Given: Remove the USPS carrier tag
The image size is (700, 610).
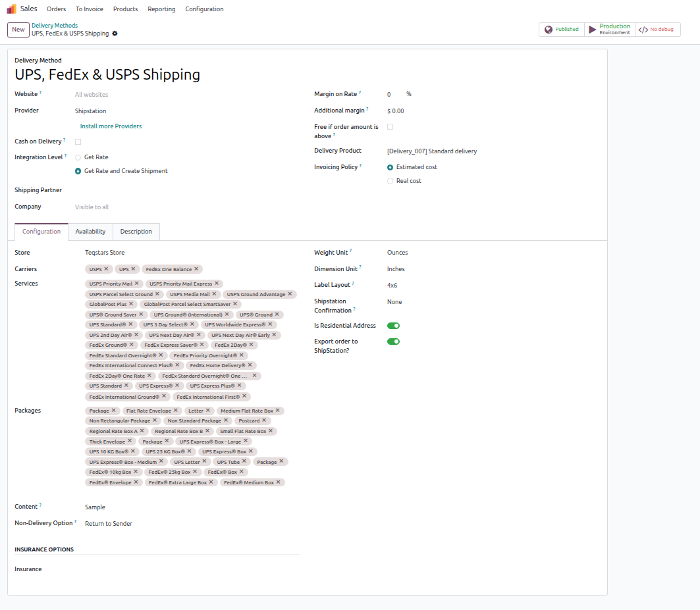Looking at the screenshot, I should [x=106, y=269].
